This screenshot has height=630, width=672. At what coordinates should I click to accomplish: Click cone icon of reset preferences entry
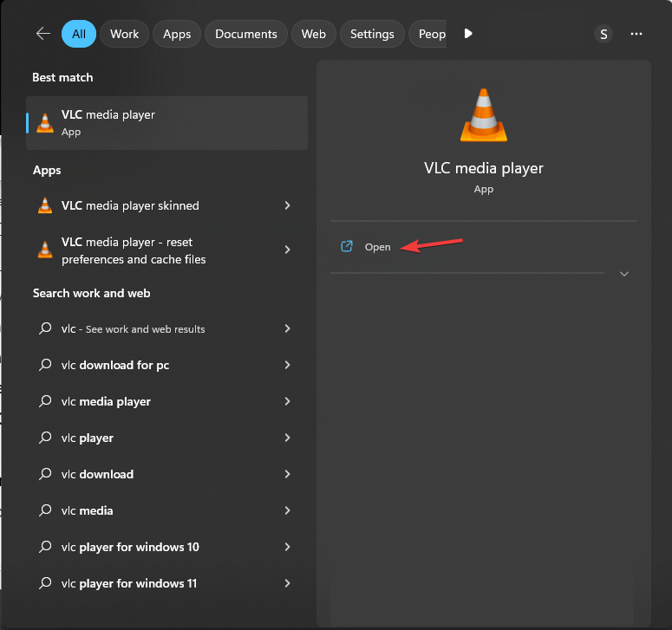[x=45, y=250]
